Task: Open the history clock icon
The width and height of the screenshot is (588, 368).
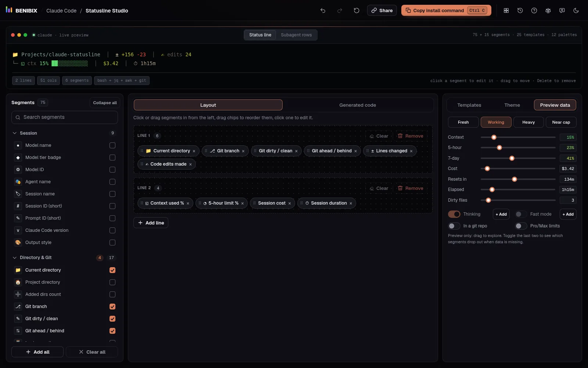Action: click(x=520, y=11)
